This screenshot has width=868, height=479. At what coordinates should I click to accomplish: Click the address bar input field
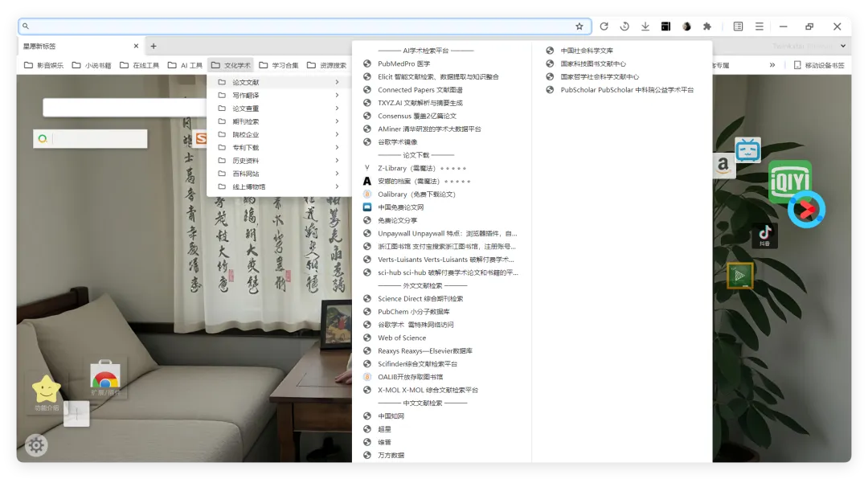click(x=305, y=26)
